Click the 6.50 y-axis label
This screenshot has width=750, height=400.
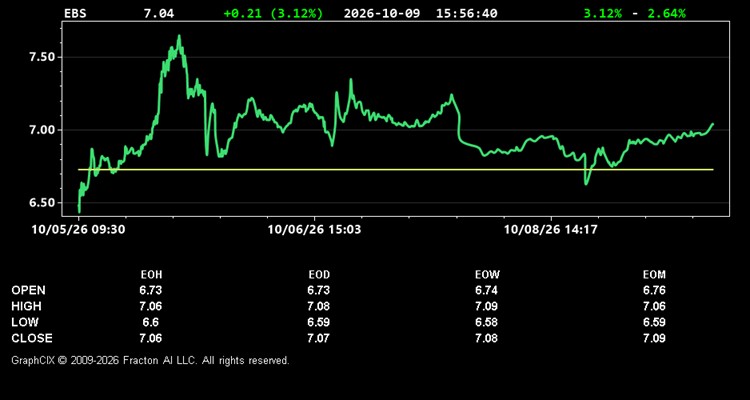coord(41,203)
